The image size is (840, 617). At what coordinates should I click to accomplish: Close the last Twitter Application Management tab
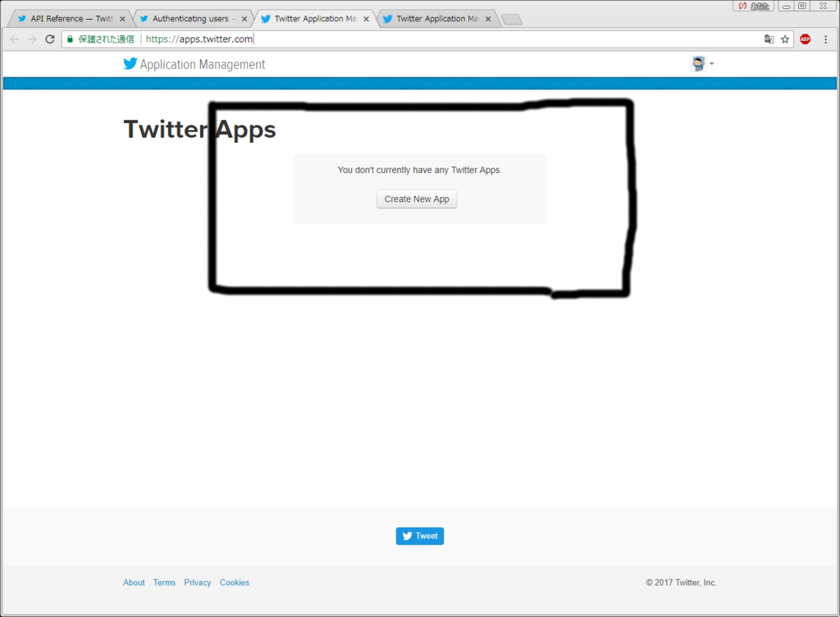(488, 19)
